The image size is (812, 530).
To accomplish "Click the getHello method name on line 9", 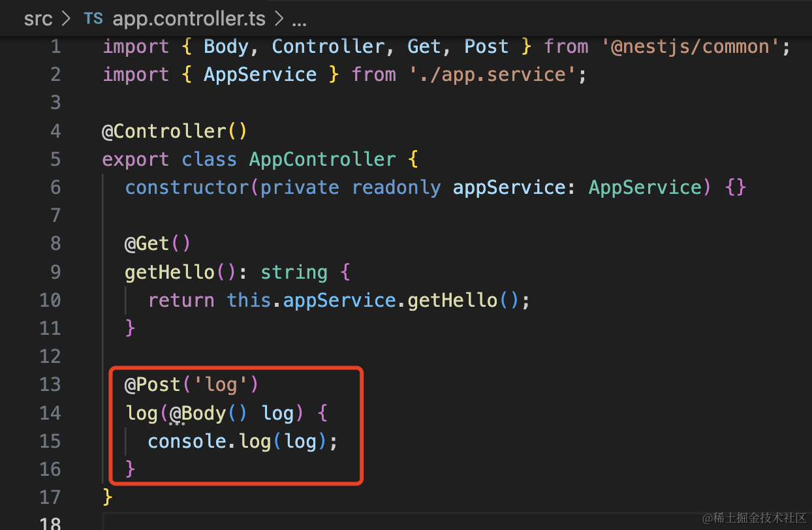I will click(170, 272).
